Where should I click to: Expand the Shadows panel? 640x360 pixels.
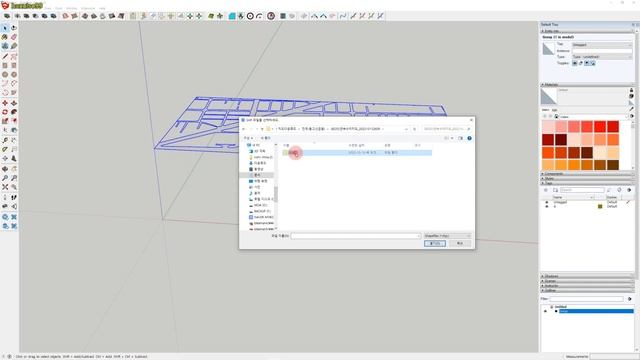[588, 276]
